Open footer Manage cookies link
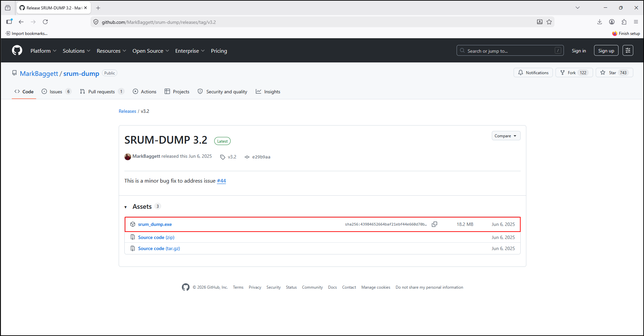 click(376, 287)
